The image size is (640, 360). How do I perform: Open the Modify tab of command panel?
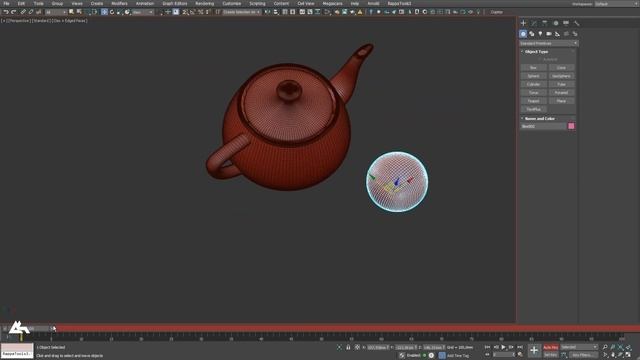pyautogui.click(x=534, y=23)
